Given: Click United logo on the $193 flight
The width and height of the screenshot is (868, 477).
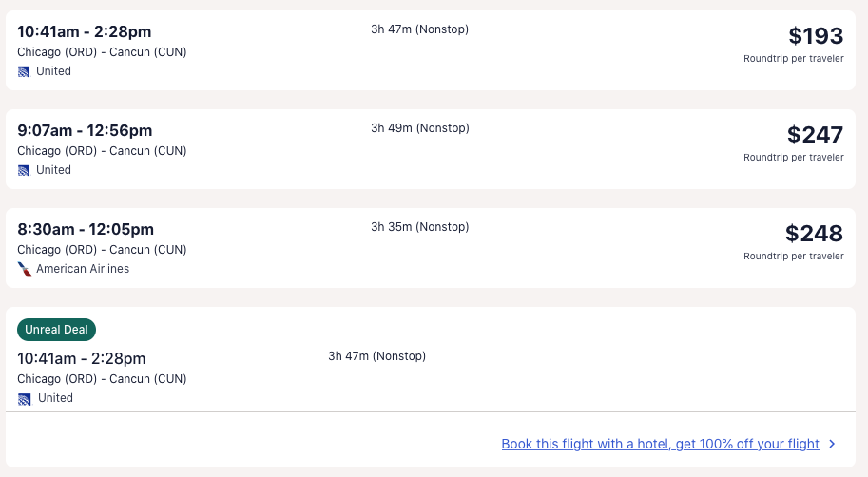Looking at the screenshot, I should tap(24, 71).
